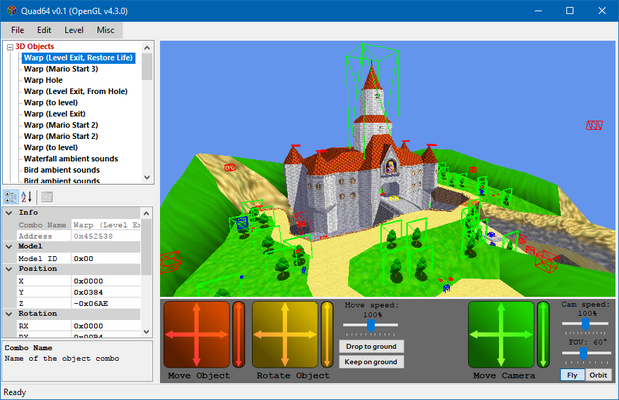Open the Misc menu
Image resolution: width=619 pixels, height=400 pixels.
(x=105, y=30)
